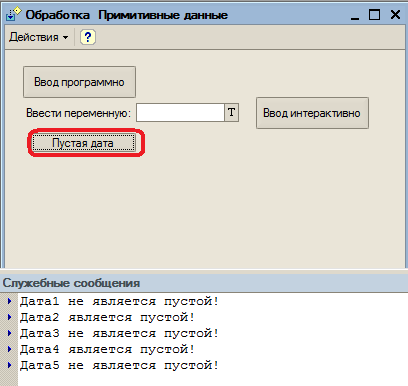Select message 'Дата4 является пустой!'
The height and width of the screenshot is (386, 408).
(x=107, y=349)
